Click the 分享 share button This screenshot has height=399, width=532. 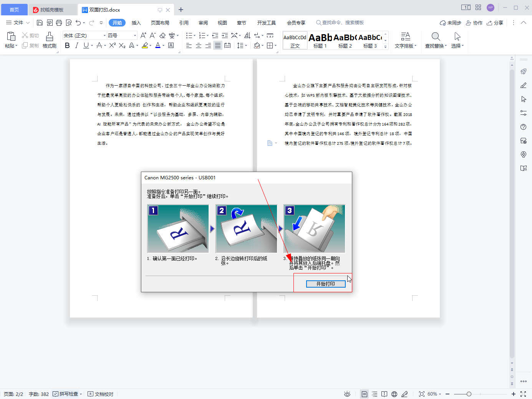(x=495, y=23)
